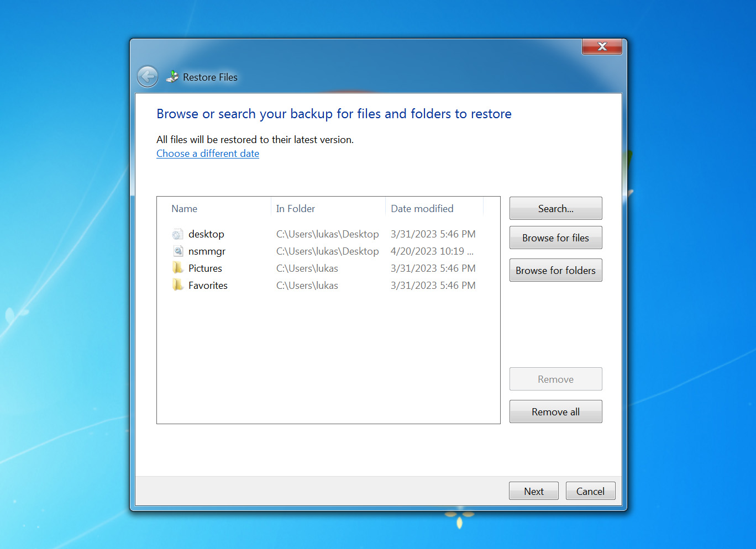756x549 pixels.
Task: Select Pictures folder path C:\Users\lukas
Action: click(x=307, y=268)
